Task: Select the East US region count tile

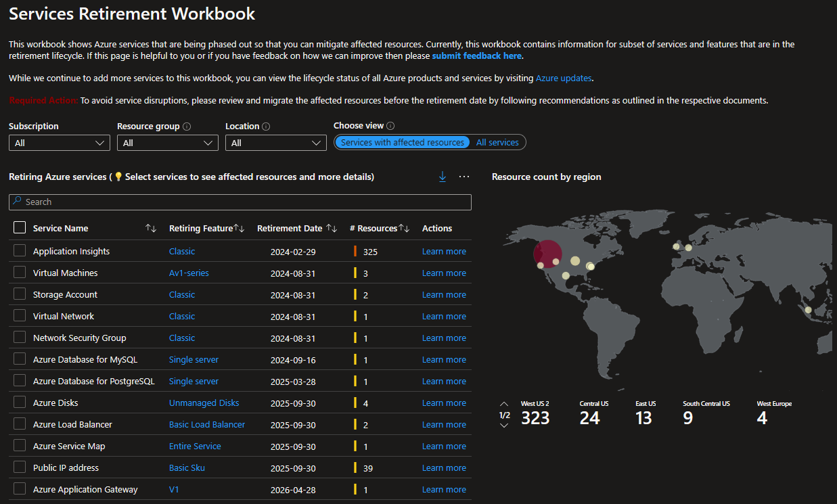Action: (x=646, y=413)
